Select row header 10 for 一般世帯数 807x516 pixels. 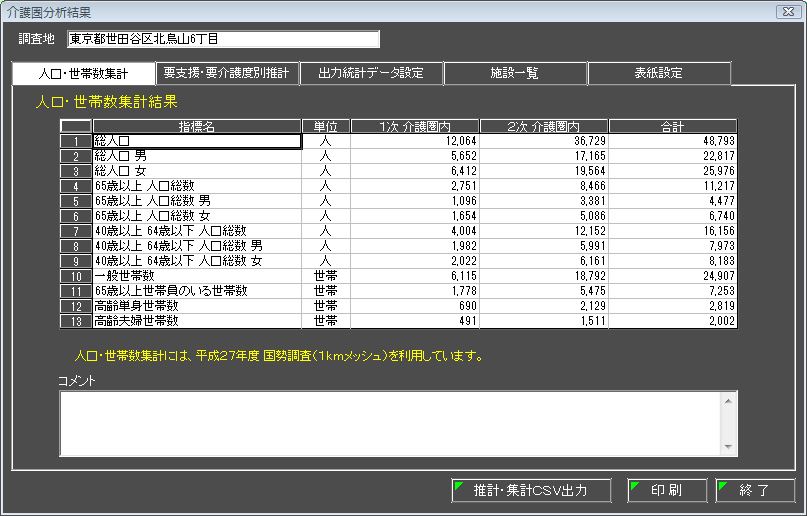(x=76, y=276)
